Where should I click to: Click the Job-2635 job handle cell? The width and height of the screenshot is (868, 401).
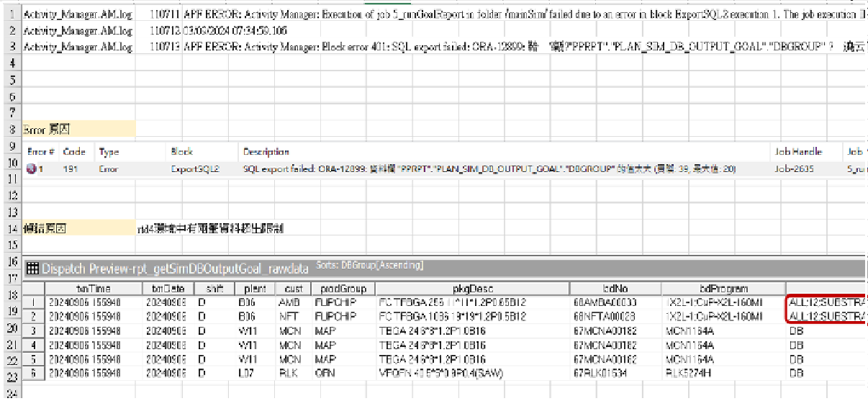point(792,169)
